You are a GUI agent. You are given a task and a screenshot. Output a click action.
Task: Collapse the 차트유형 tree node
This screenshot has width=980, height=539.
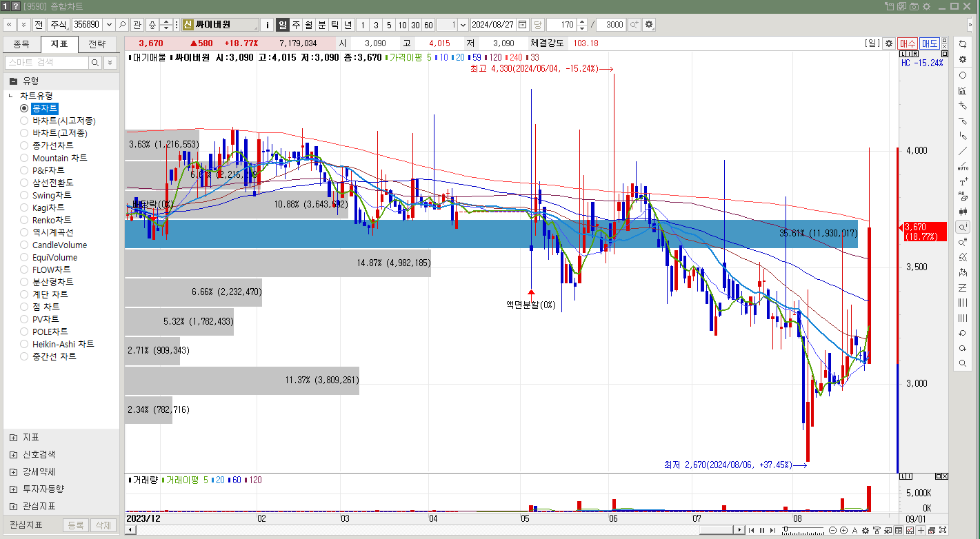(10, 96)
